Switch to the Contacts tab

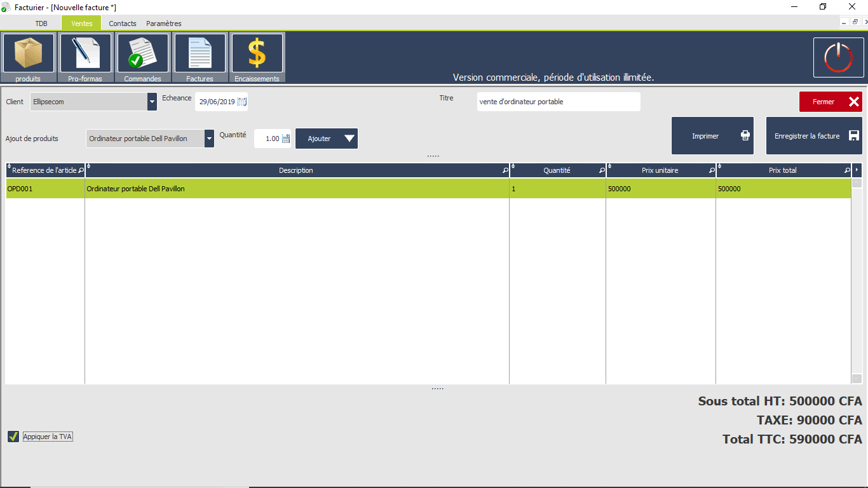[123, 24]
